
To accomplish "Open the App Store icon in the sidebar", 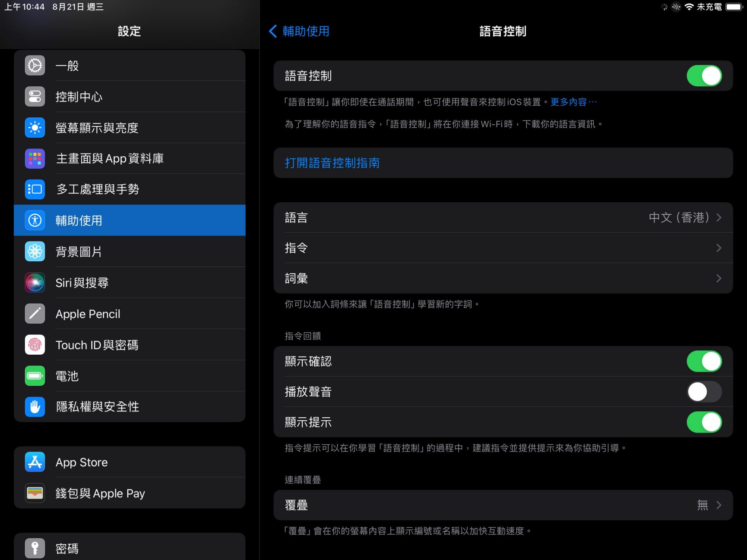I will (35, 462).
